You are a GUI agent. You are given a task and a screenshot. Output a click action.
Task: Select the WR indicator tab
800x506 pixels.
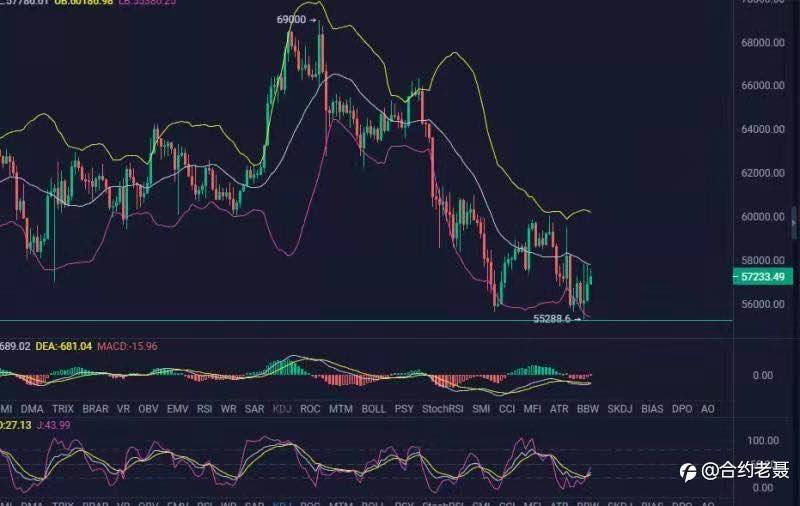(229, 409)
